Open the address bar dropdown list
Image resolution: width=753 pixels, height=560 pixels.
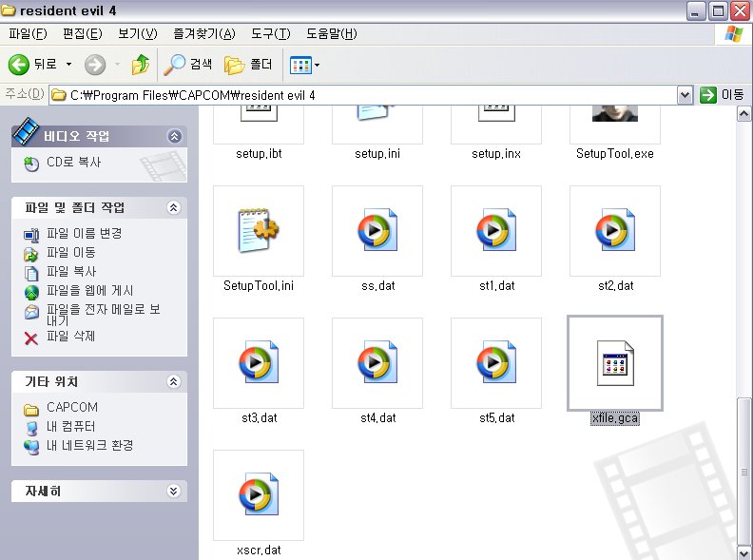tap(685, 95)
